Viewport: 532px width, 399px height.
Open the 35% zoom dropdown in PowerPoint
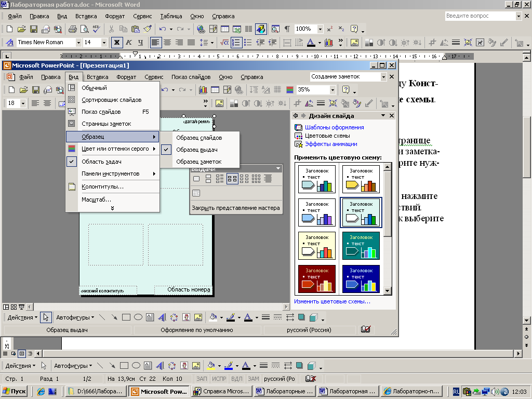point(333,90)
